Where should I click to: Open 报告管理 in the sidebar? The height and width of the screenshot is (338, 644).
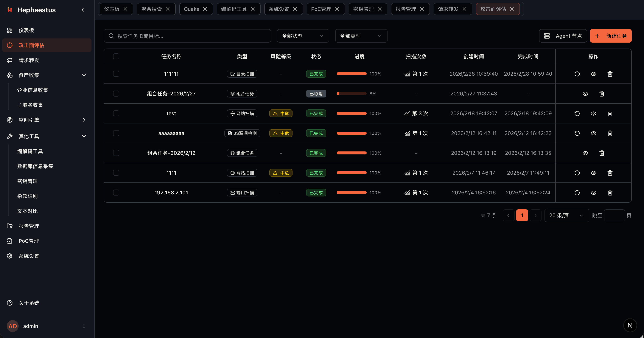click(x=29, y=226)
